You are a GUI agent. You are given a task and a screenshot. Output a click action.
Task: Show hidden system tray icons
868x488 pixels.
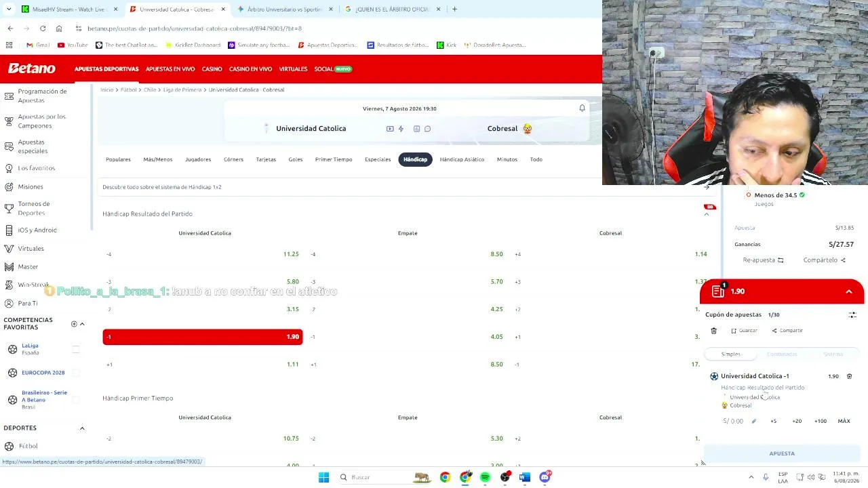751,477
